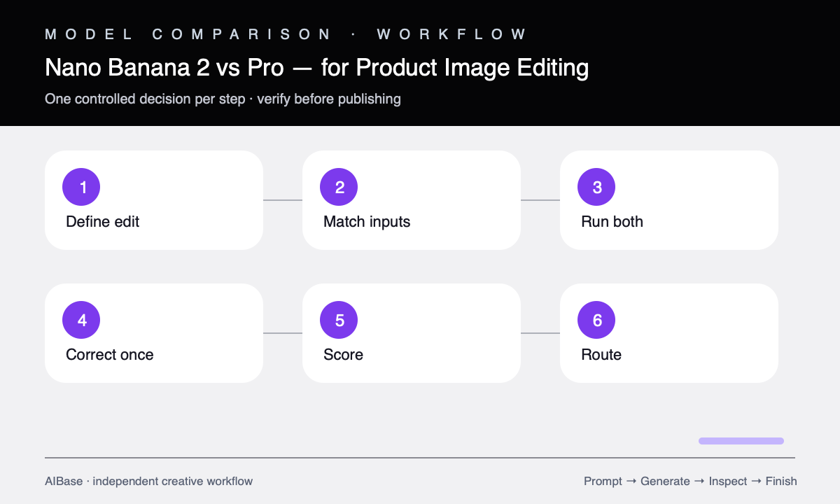Image resolution: width=840 pixels, height=504 pixels.
Task: Click the purple step 3 circle
Action: 596,187
